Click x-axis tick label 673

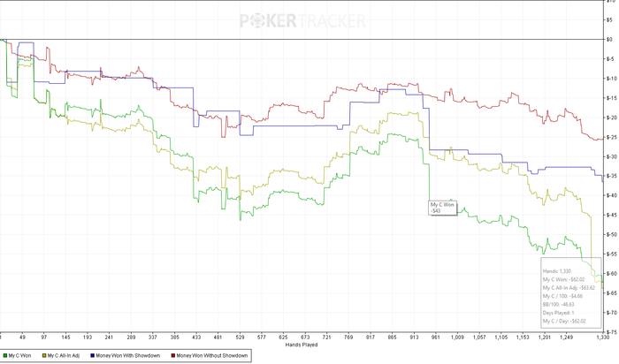(305, 337)
